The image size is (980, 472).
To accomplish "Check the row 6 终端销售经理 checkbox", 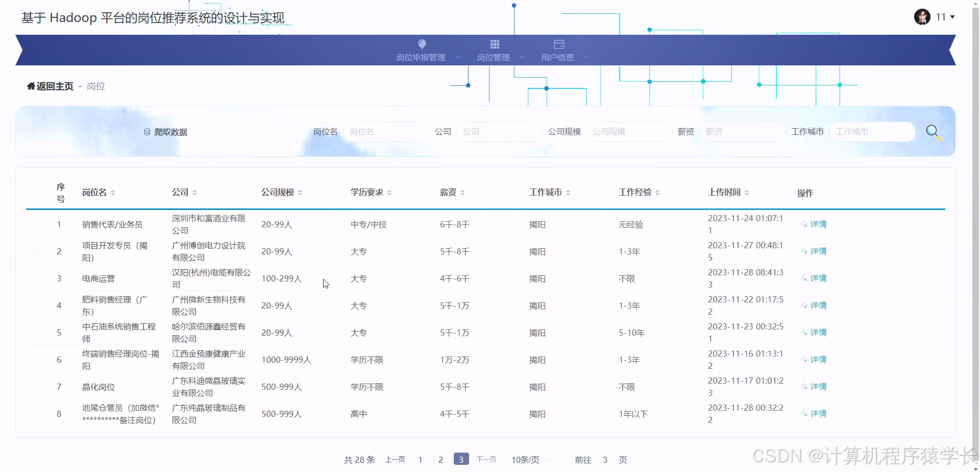I will (35, 360).
